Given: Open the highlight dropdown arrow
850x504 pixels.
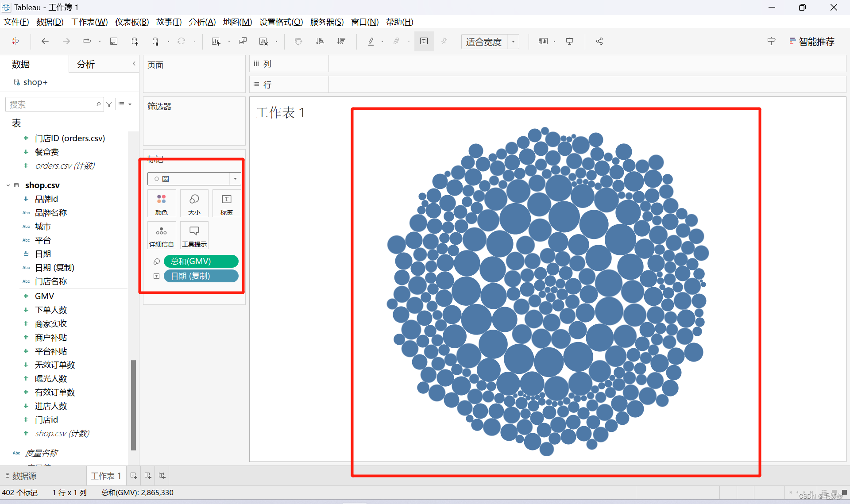Looking at the screenshot, I should tap(382, 42).
